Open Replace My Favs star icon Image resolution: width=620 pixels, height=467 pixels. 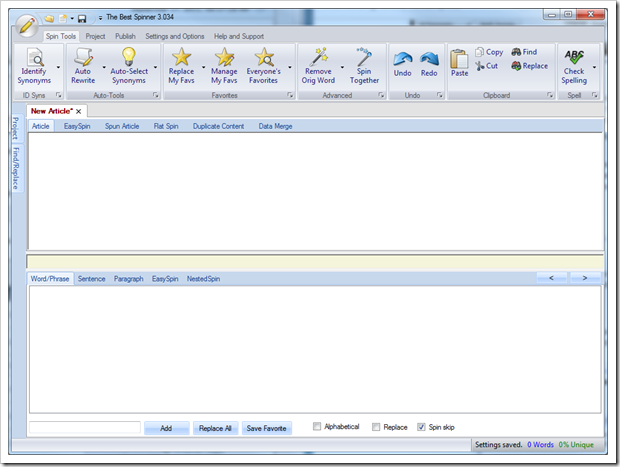click(181, 58)
